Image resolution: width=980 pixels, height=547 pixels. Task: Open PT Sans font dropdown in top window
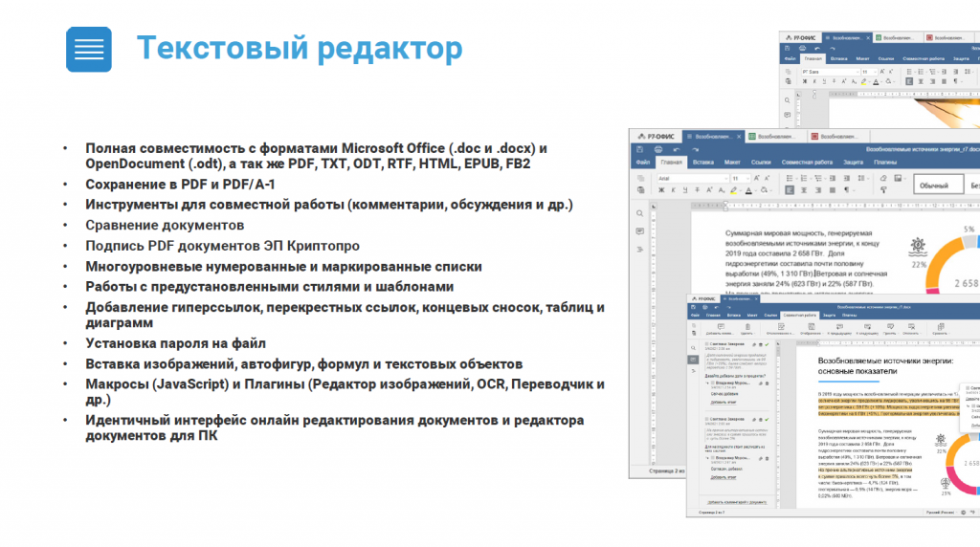pyautogui.click(x=830, y=72)
